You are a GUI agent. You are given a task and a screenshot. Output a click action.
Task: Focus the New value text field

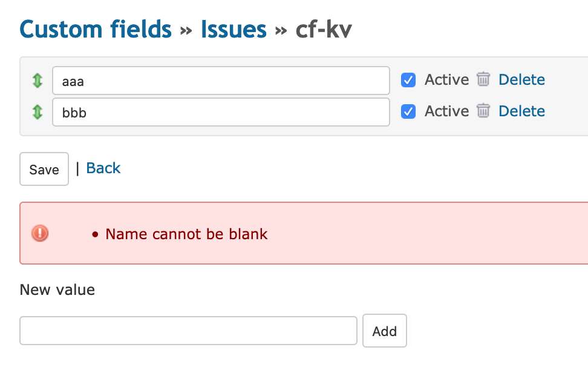(188, 331)
